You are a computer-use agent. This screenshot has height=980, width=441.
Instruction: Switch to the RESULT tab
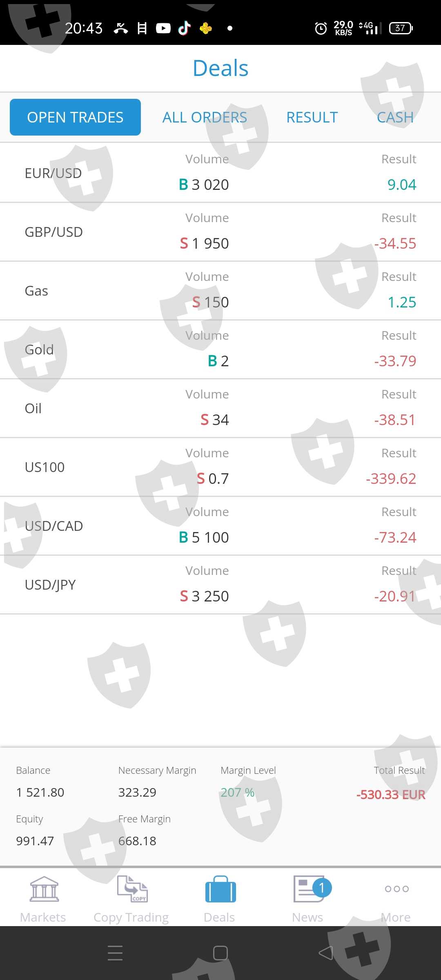312,117
